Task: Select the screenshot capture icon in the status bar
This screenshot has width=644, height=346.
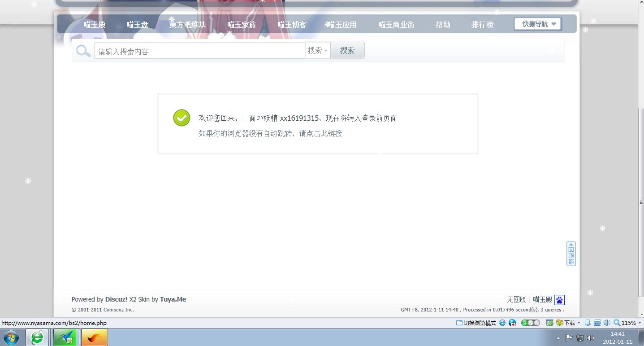Action: tap(550, 323)
